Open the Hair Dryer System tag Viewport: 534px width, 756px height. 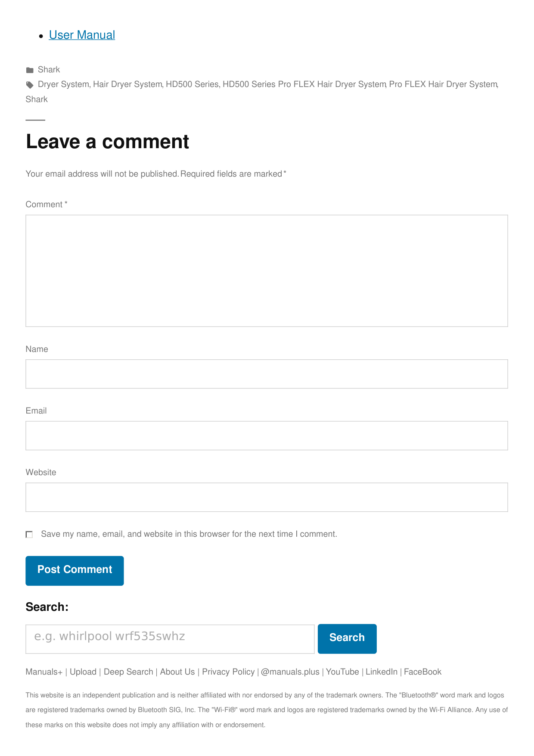(127, 84)
